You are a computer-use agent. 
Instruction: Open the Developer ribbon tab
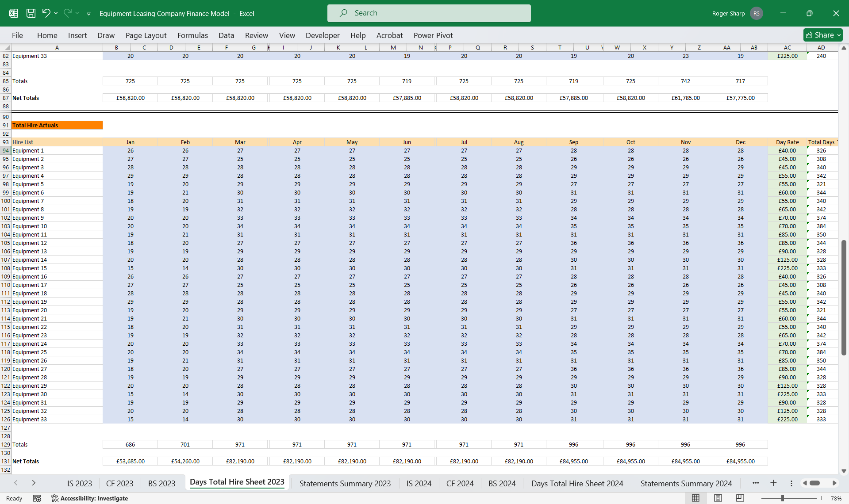tap(323, 35)
